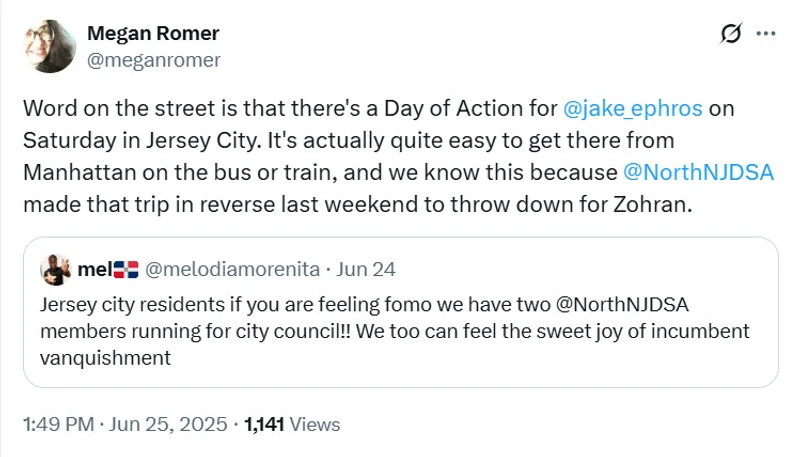Image resolution: width=800 pixels, height=457 pixels.
Task: Open the three-dot More options menu
Action: (766, 34)
